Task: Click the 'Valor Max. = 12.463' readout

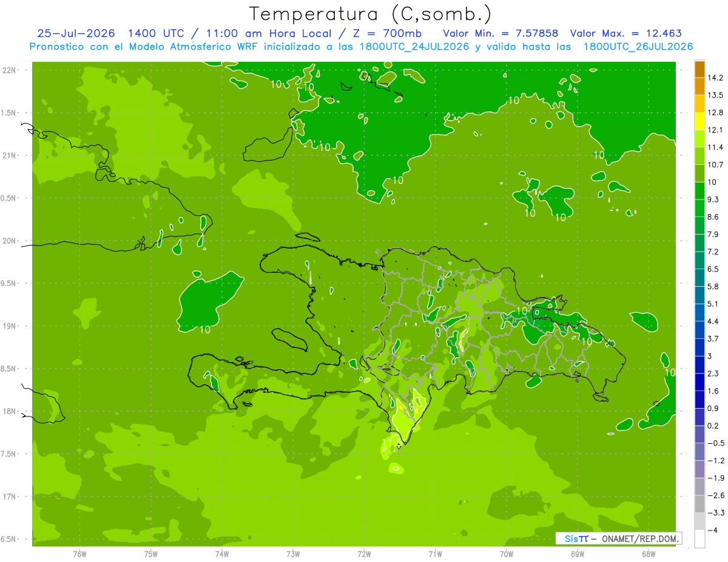Action: tap(626, 33)
